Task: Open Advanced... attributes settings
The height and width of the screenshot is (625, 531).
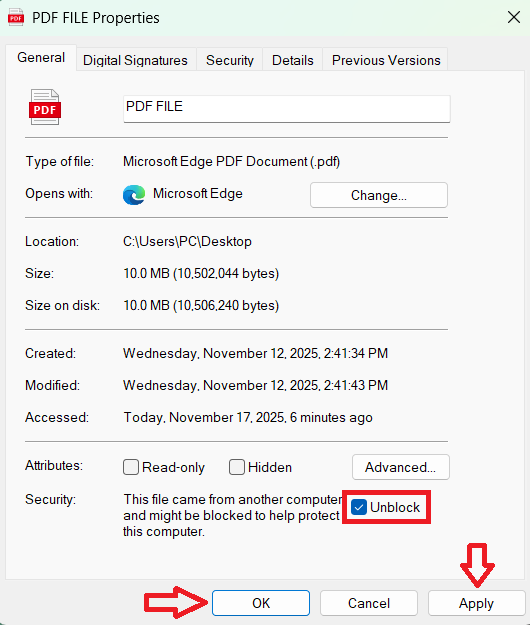Action: click(x=401, y=467)
